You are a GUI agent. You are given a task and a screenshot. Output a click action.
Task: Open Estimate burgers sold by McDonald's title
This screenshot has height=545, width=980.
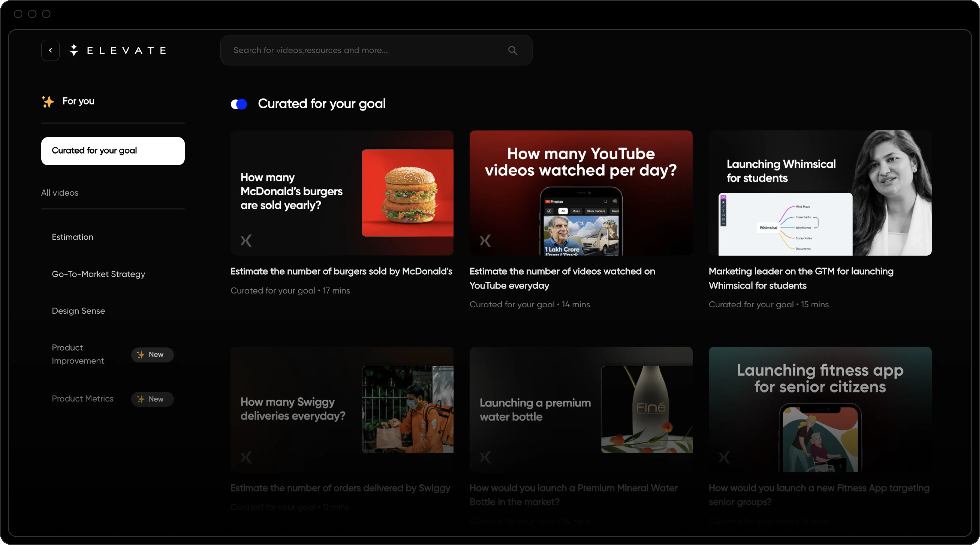[341, 271]
